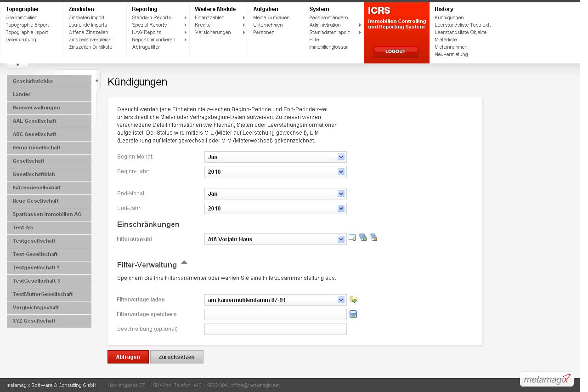
Task: Open the End-Jahr dropdown
Action: 276,208
